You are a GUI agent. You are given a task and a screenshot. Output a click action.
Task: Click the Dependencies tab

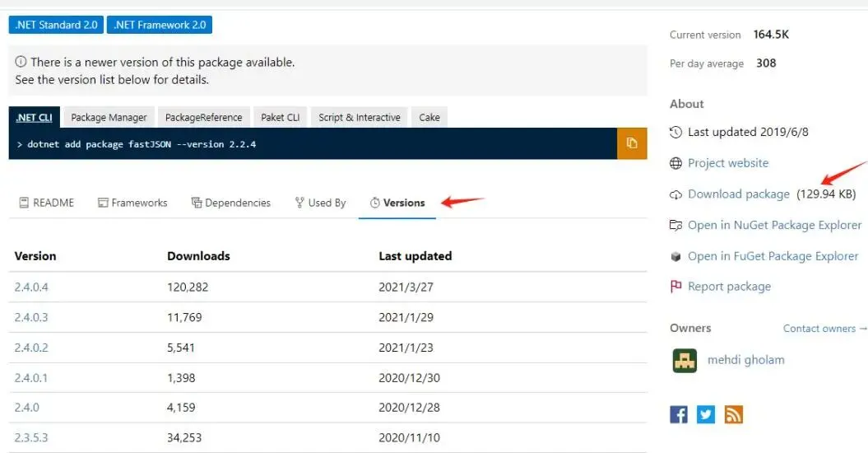click(x=231, y=203)
